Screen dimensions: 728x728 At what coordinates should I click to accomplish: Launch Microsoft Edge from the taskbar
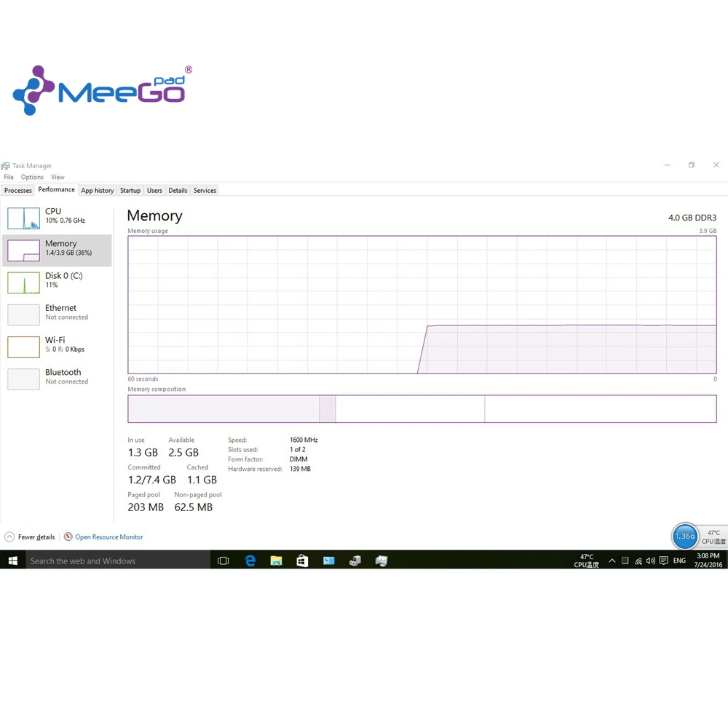pos(250,561)
